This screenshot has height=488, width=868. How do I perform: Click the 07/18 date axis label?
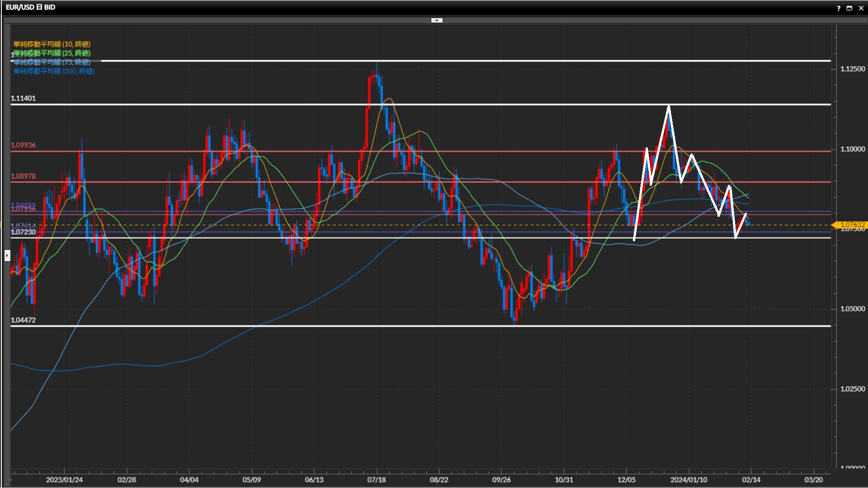(376, 479)
